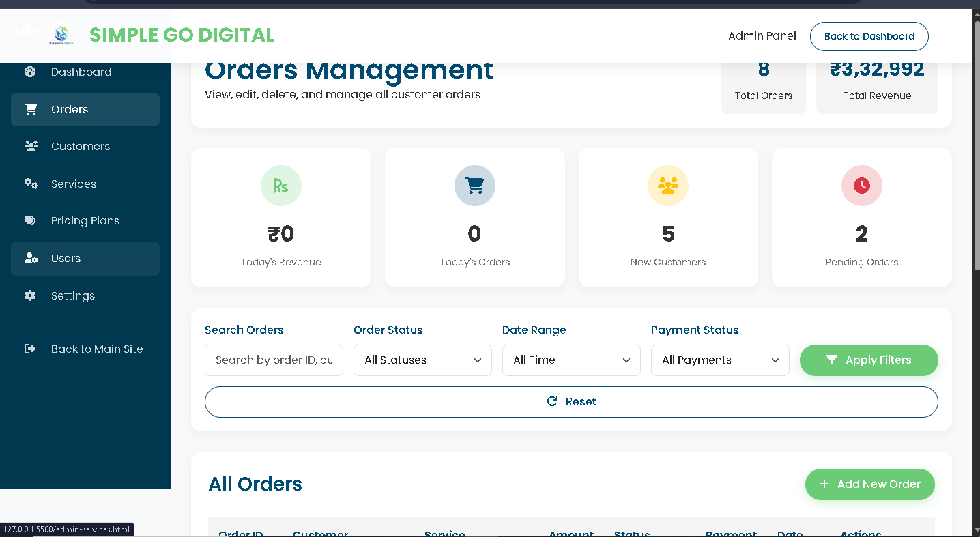
Task: Click the Pricing Plans tags icon
Action: point(31,220)
